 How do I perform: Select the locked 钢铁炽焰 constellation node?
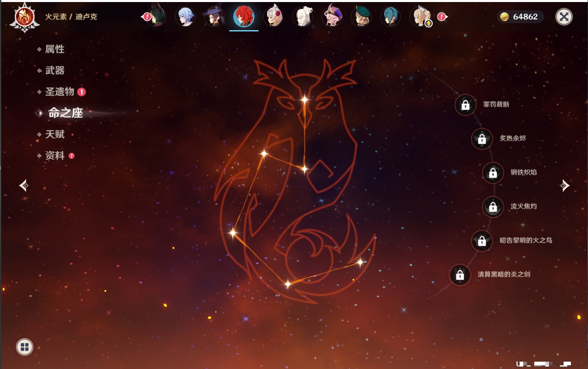click(x=493, y=173)
